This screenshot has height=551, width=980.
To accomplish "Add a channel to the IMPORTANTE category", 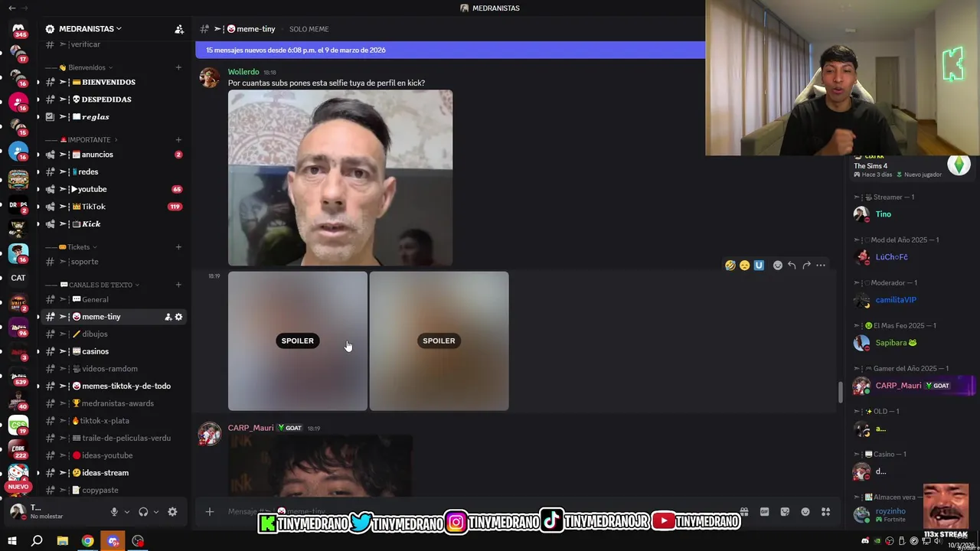I will point(178,140).
